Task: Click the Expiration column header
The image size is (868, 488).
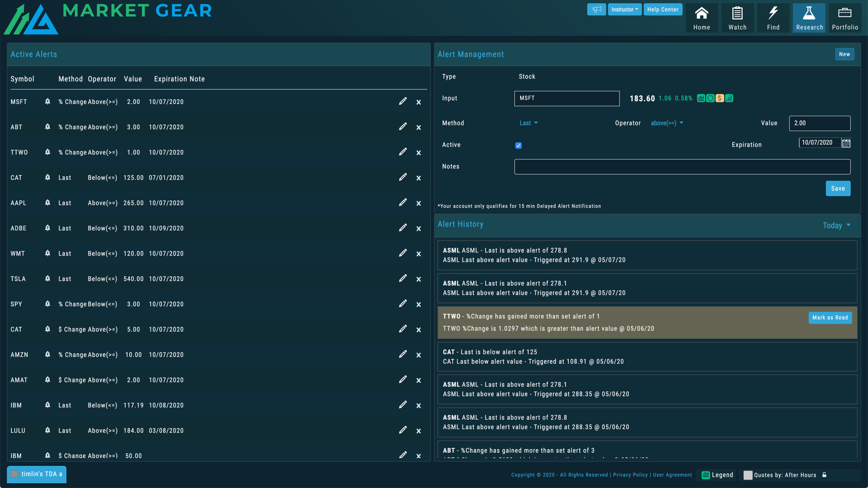Action: click(170, 79)
